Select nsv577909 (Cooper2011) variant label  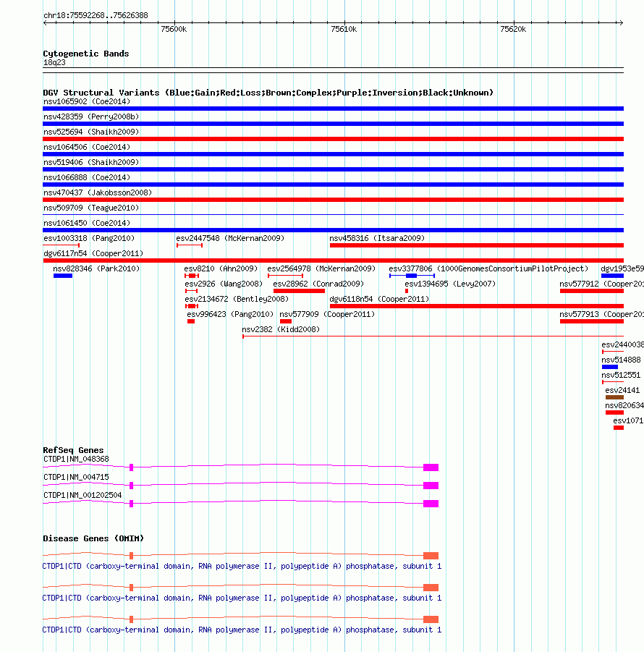[x=327, y=314]
